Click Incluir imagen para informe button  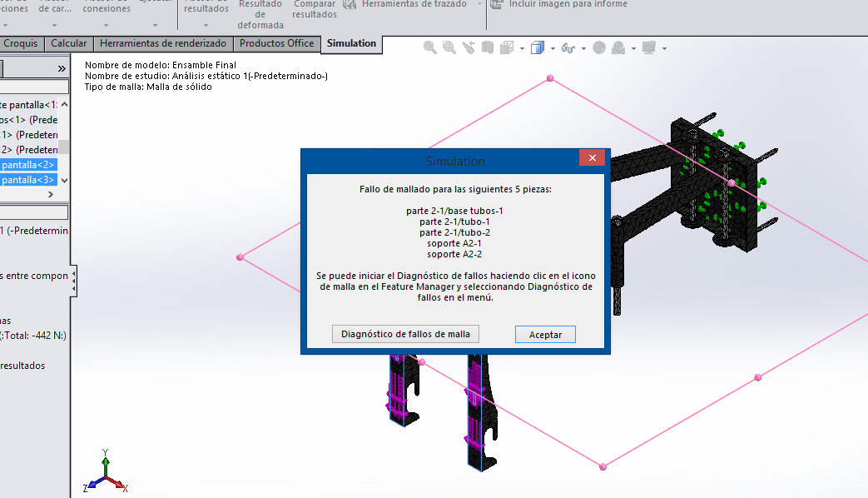click(x=559, y=4)
